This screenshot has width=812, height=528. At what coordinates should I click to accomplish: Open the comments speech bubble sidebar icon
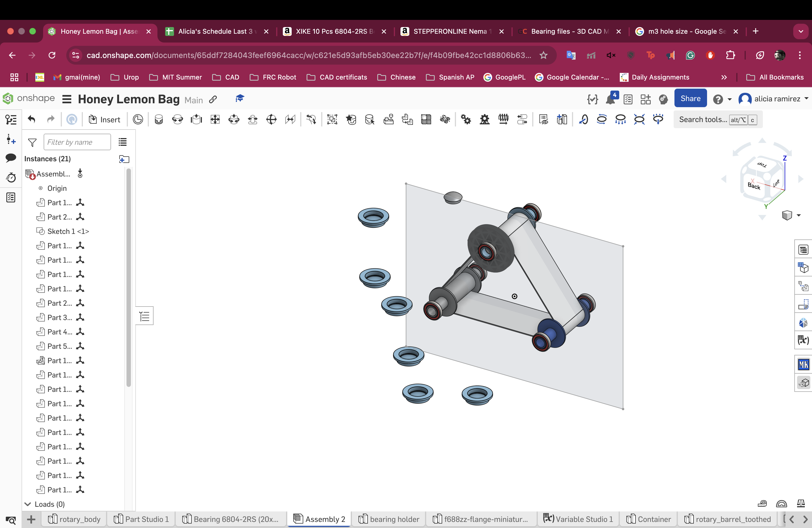click(11, 158)
